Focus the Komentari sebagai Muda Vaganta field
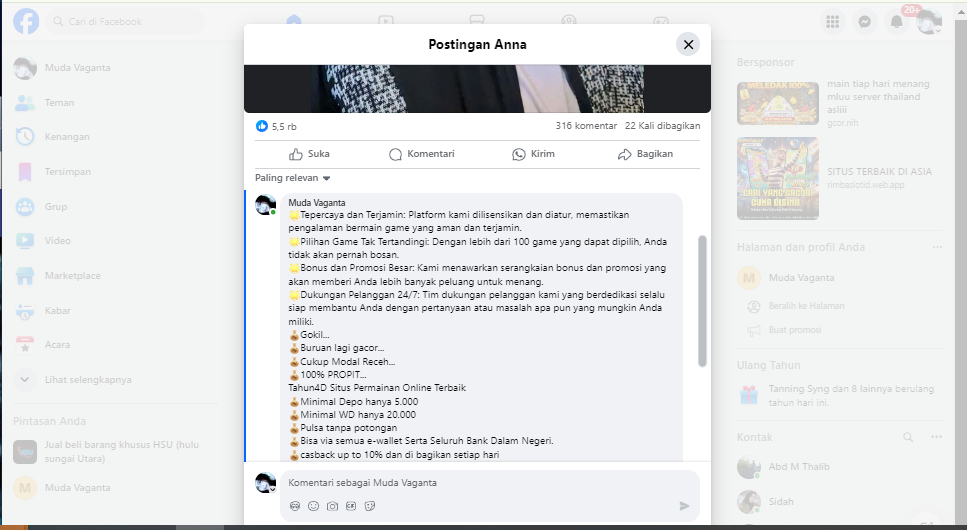The image size is (967, 530). [490, 482]
